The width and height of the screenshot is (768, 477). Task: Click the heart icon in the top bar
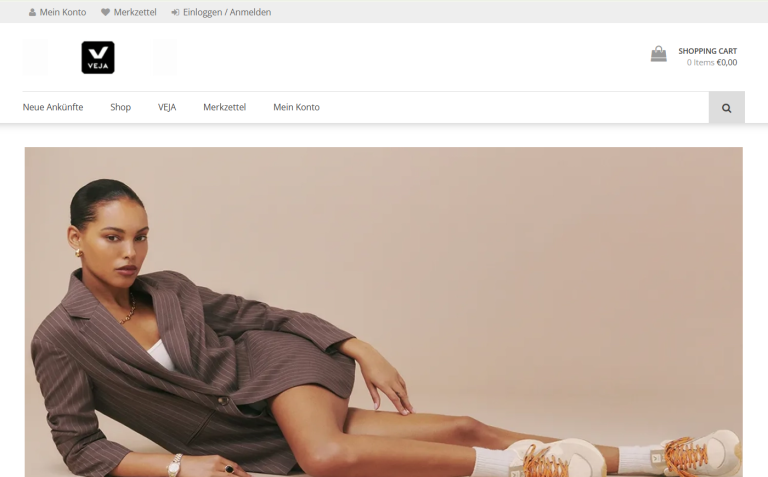tap(105, 12)
